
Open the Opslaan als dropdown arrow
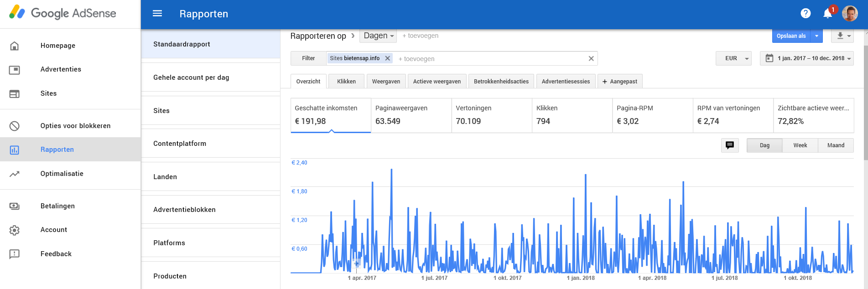point(816,36)
